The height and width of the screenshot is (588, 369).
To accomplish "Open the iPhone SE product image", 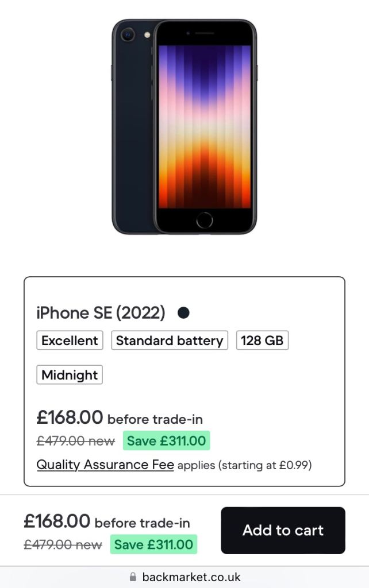I will tap(184, 126).
